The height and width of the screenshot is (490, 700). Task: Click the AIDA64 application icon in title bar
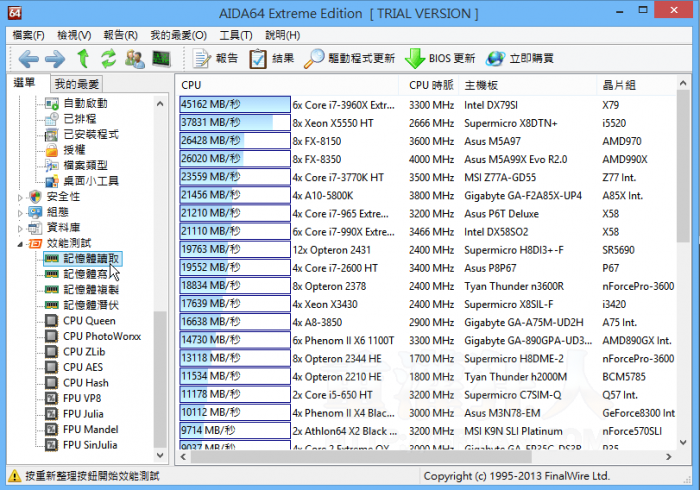[15, 12]
